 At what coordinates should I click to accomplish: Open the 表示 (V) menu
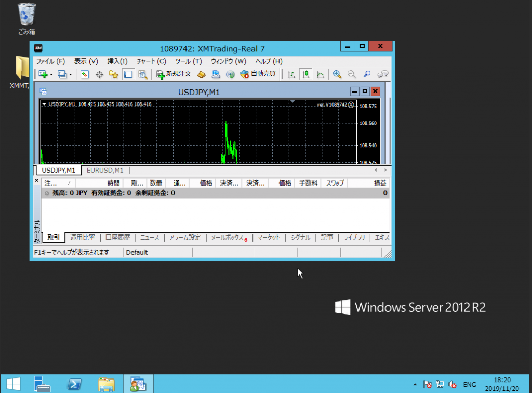click(86, 61)
